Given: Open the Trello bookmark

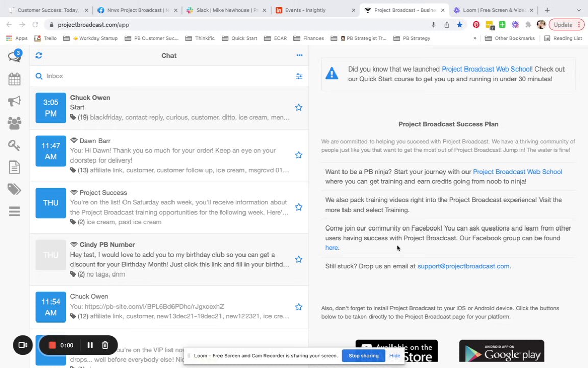Looking at the screenshot, I should pos(45,38).
